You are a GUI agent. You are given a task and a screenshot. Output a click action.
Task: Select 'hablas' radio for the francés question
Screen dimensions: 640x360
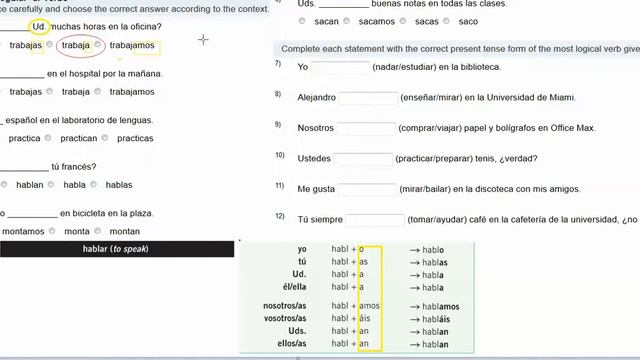[93, 184]
